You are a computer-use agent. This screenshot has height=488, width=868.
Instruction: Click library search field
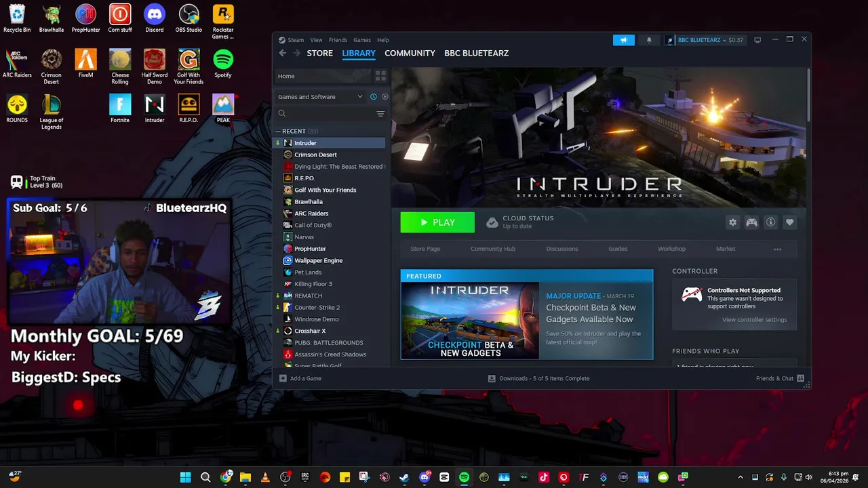click(324, 114)
